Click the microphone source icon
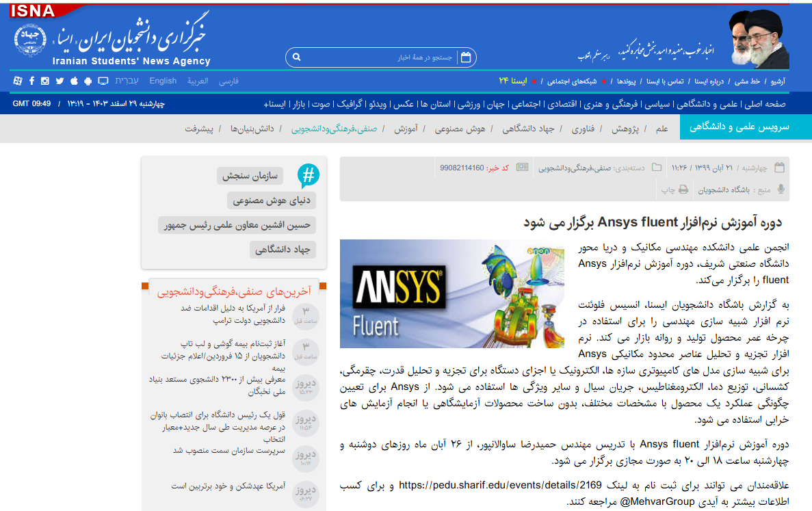Viewport: 812px width, 511px height. pyautogui.click(x=781, y=189)
